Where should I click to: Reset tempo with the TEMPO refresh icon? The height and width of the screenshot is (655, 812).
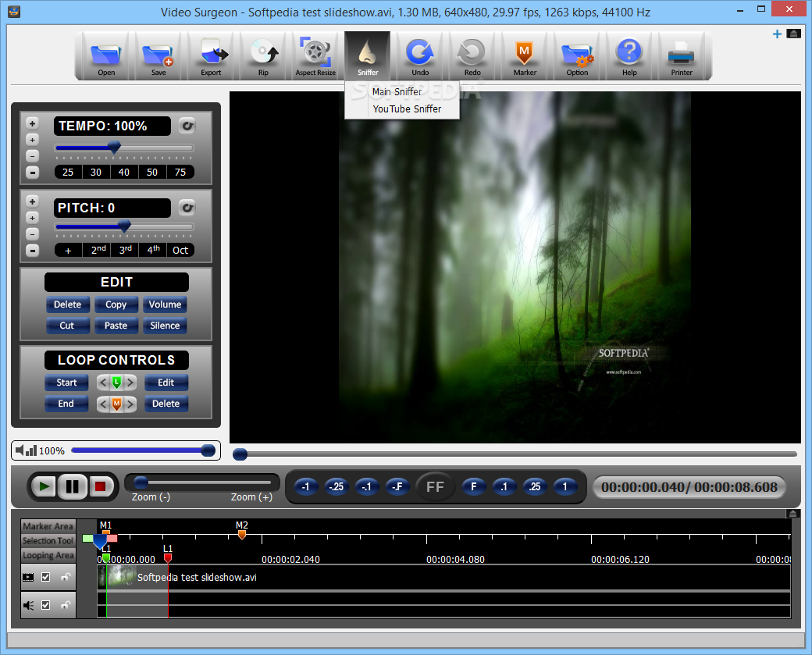(187, 126)
